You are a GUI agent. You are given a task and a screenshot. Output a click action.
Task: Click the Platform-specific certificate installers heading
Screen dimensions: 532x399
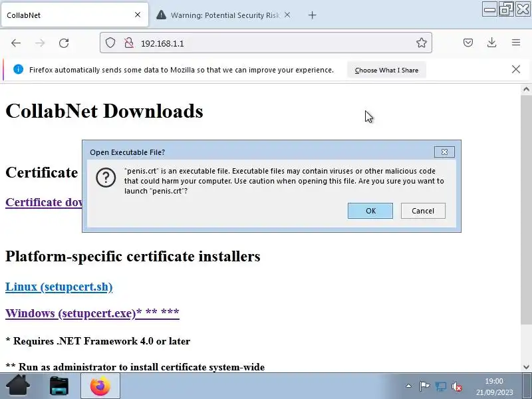pyautogui.click(x=133, y=256)
